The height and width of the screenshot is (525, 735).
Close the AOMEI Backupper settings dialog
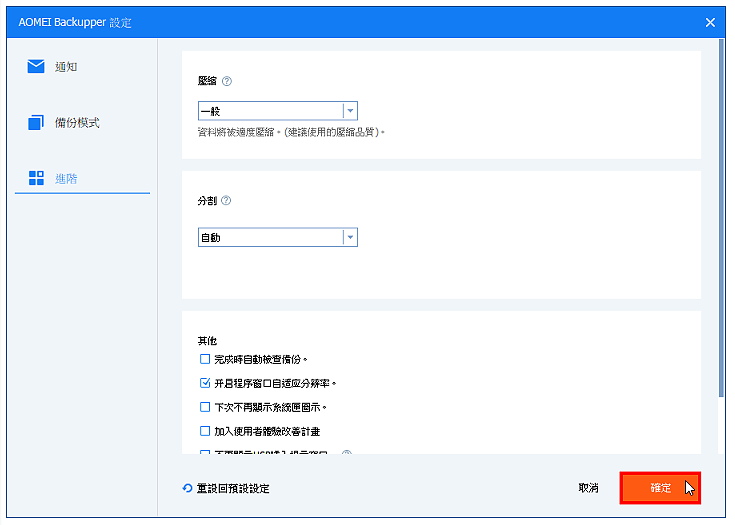(x=710, y=22)
